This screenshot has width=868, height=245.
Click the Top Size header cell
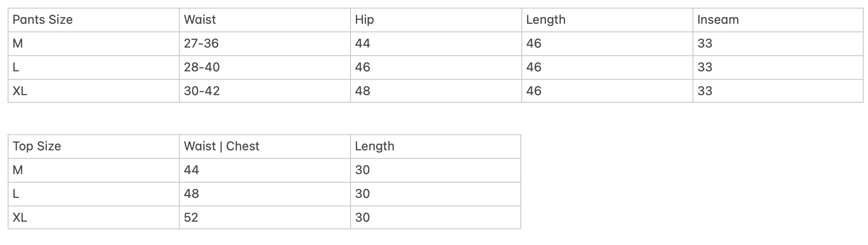click(x=37, y=147)
